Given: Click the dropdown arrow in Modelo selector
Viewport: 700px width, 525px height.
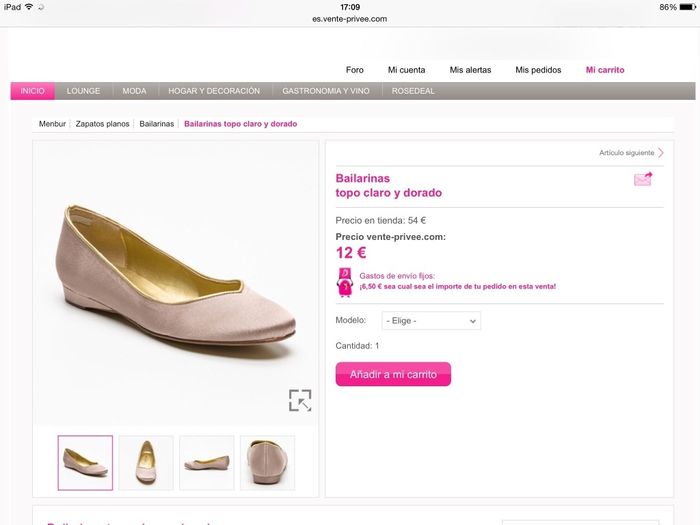Looking at the screenshot, I should 472,321.
